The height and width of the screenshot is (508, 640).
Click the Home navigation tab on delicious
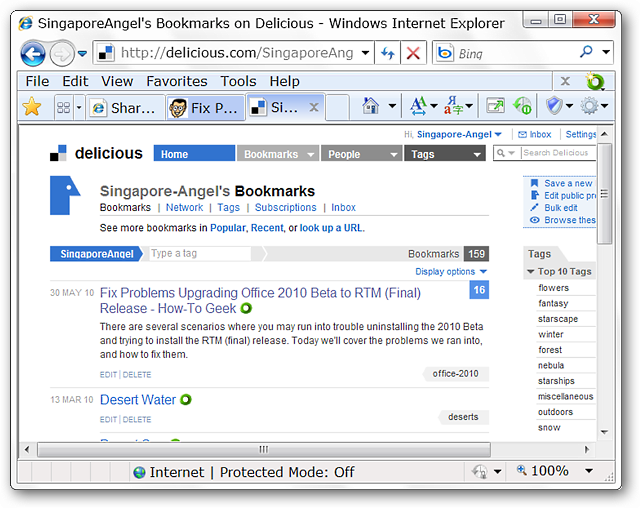194,154
